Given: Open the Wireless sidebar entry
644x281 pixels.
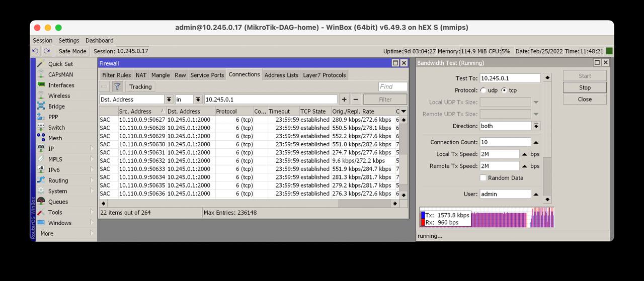Looking at the screenshot, I should coord(59,96).
